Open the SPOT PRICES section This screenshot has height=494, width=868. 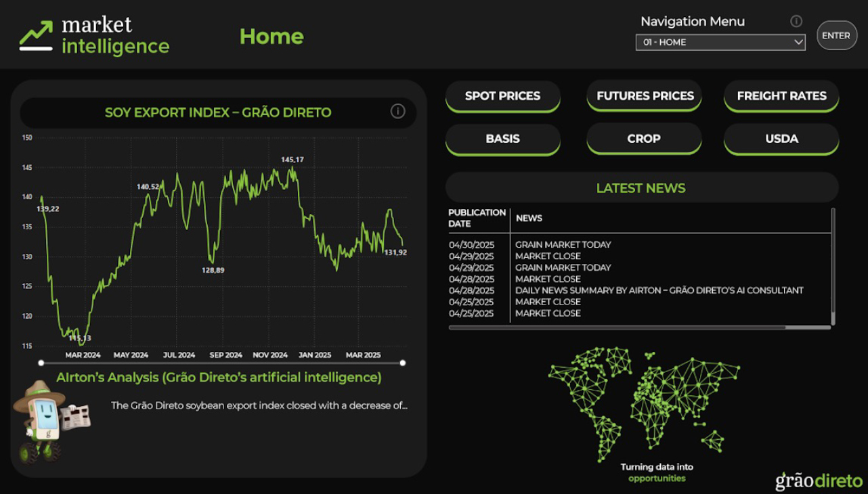pos(502,96)
